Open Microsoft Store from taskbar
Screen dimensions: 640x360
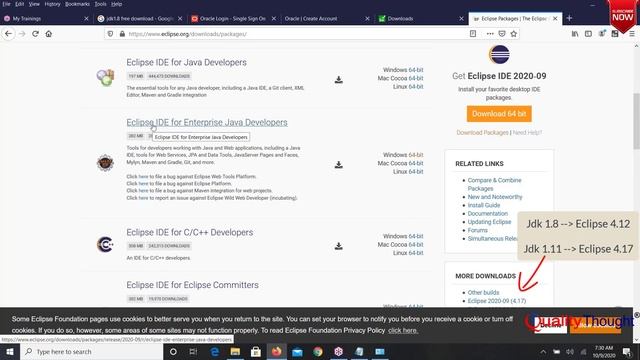tap(256, 351)
